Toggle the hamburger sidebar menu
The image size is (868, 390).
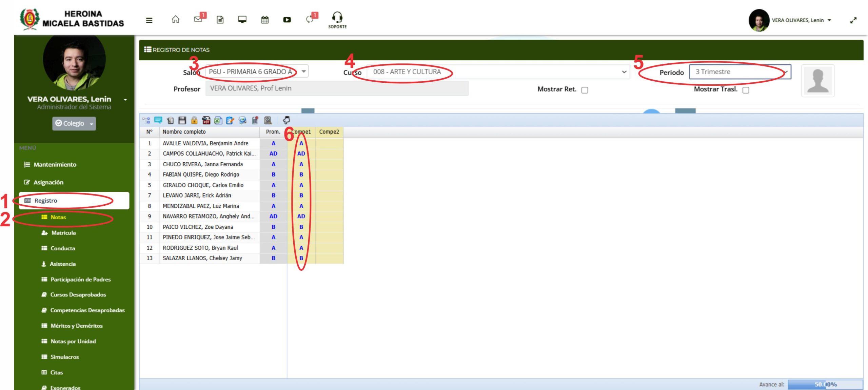[x=149, y=20]
